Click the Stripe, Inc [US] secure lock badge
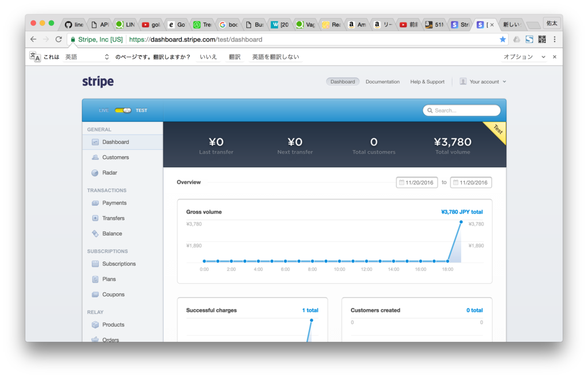 tap(96, 40)
